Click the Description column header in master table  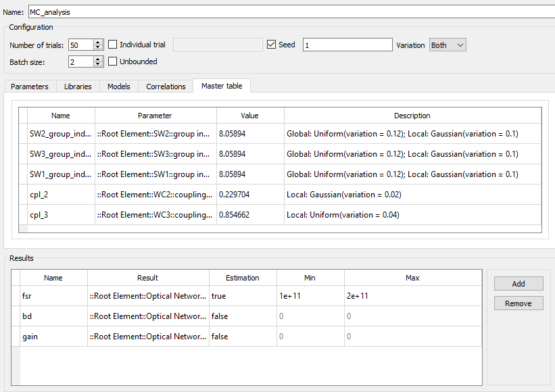pos(413,116)
